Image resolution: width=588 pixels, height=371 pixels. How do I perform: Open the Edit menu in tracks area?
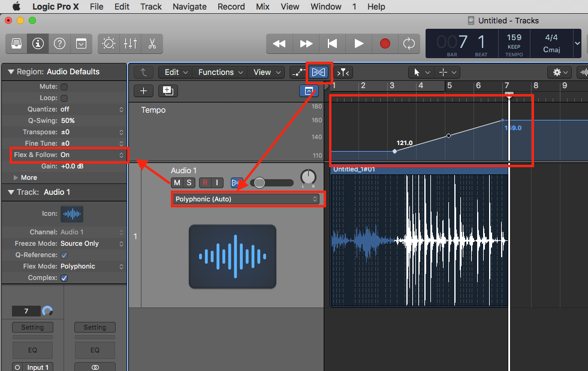click(176, 72)
